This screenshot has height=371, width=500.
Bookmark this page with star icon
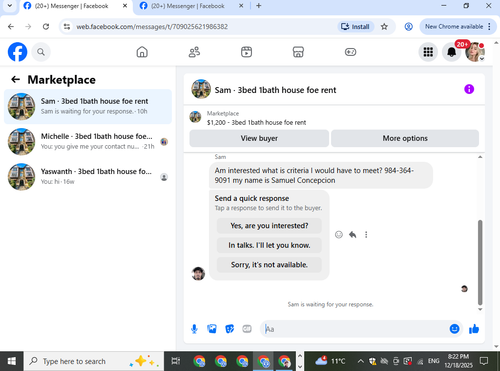[384, 27]
